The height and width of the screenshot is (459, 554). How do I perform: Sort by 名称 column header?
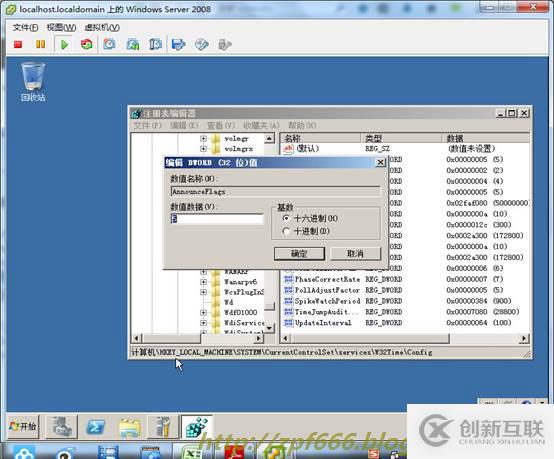320,138
